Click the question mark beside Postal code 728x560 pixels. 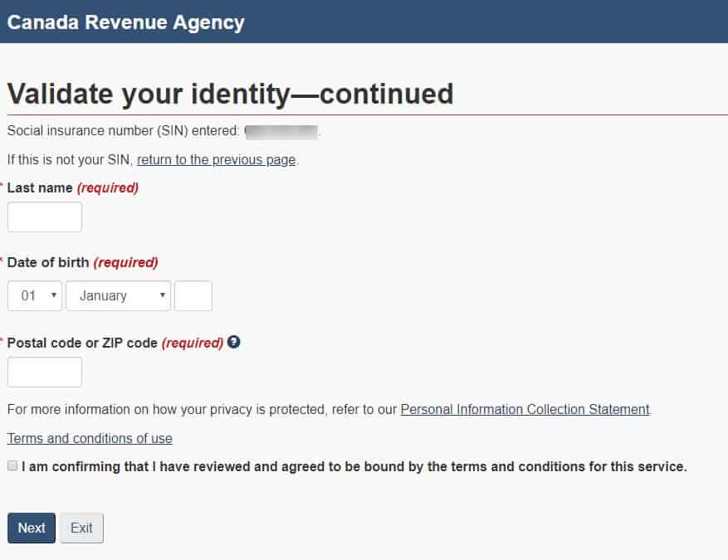pos(233,341)
